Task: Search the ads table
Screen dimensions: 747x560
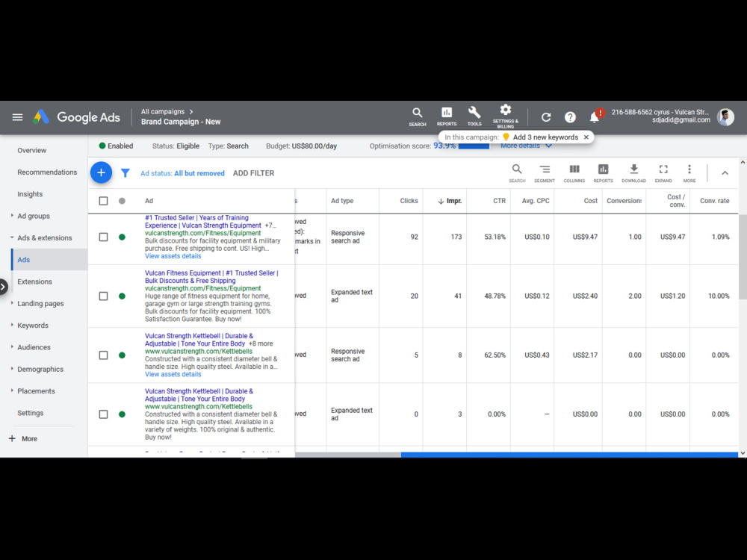Action: click(x=517, y=173)
